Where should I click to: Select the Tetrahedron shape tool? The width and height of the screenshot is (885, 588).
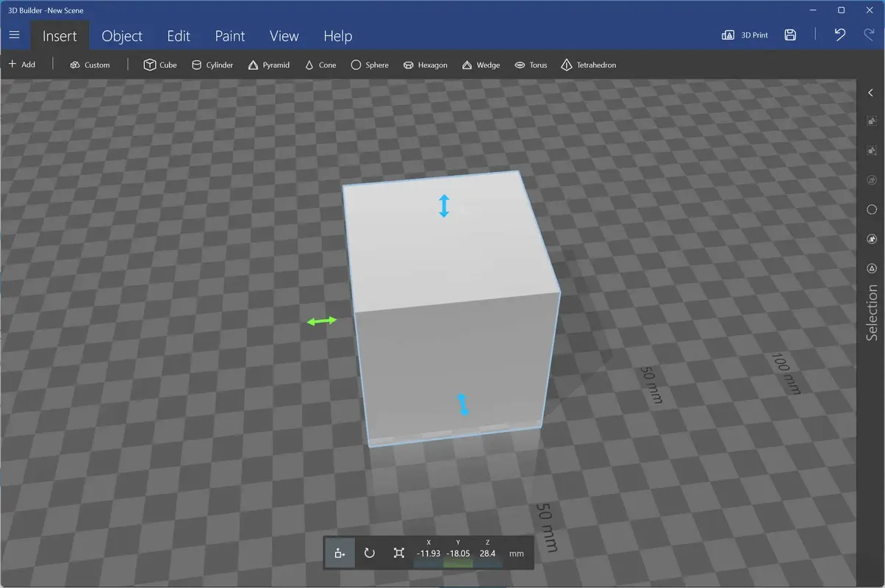point(587,65)
